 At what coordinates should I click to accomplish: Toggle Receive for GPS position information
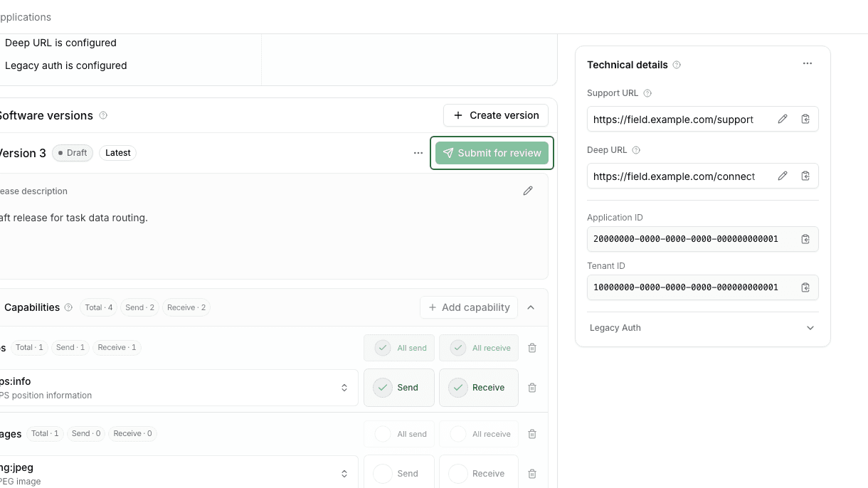point(479,388)
